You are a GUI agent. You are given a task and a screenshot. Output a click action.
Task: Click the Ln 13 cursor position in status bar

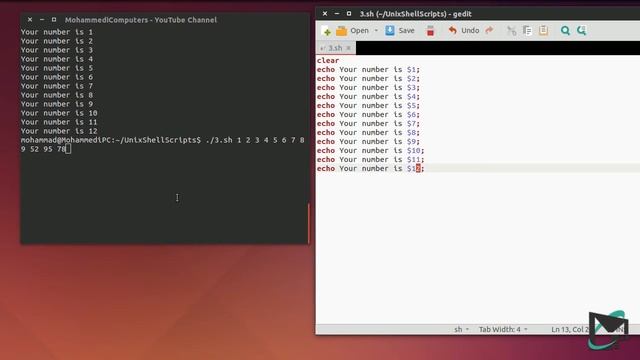click(x=569, y=329)
